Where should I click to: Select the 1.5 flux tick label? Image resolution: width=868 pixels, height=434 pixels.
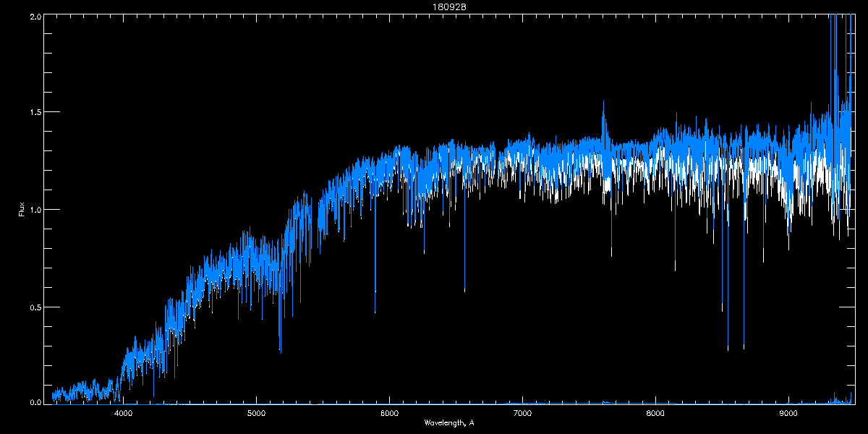(x=35, y=112)
